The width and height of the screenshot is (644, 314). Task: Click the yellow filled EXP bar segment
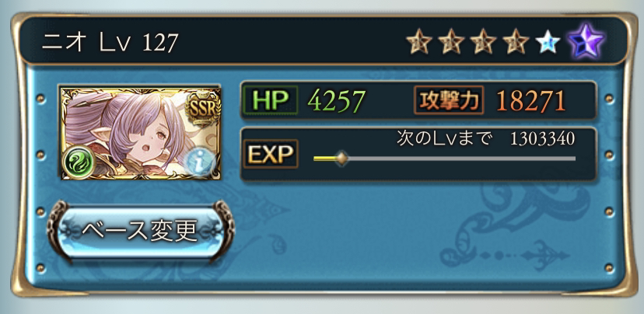[324, 158]
